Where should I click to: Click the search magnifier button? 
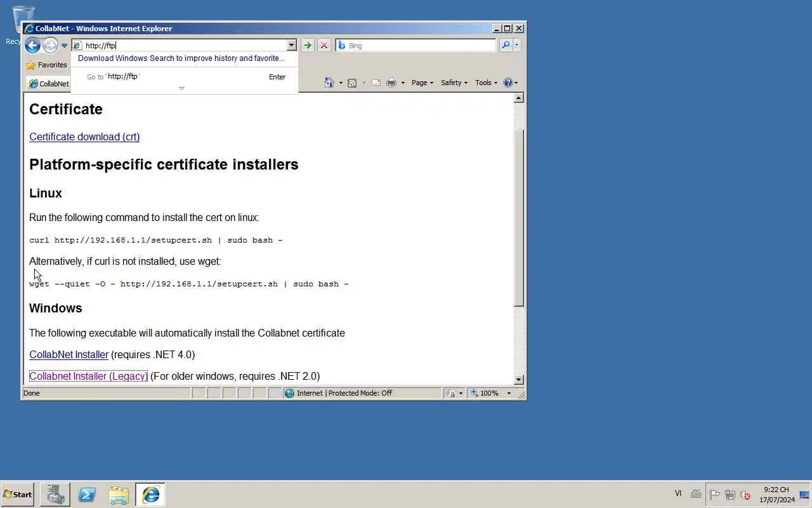pos(506,45)
